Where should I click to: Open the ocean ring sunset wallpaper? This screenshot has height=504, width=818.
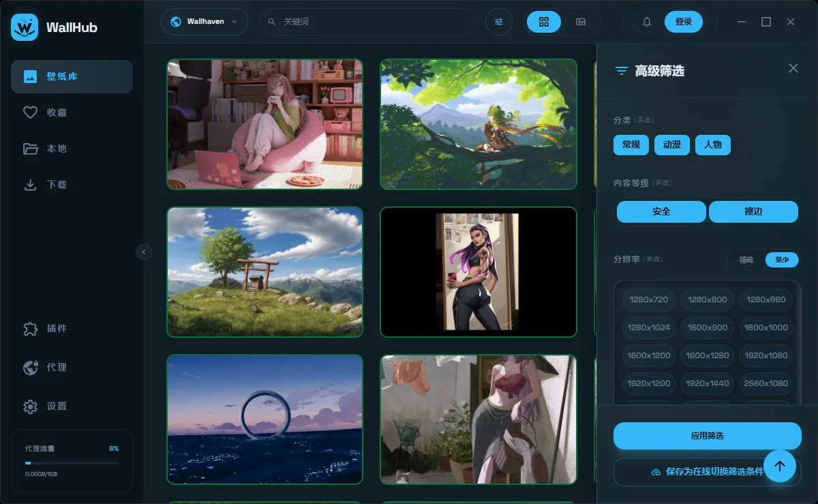click(265, 420)
